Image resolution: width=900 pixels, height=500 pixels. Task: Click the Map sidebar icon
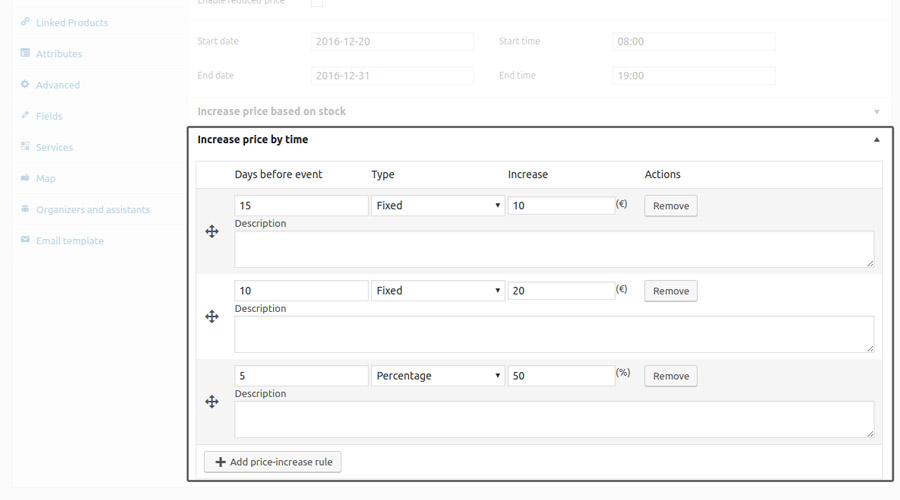point(25,178)
